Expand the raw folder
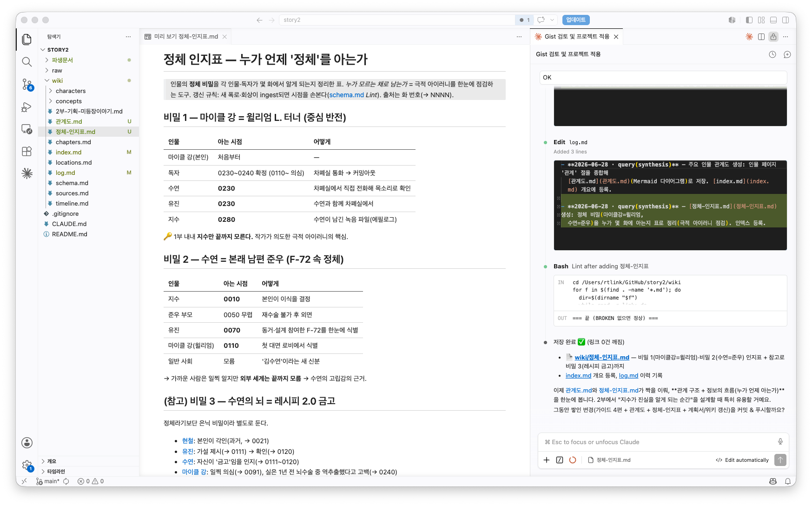The width and height of the screenshot is (812, 506). click(47, 70)
